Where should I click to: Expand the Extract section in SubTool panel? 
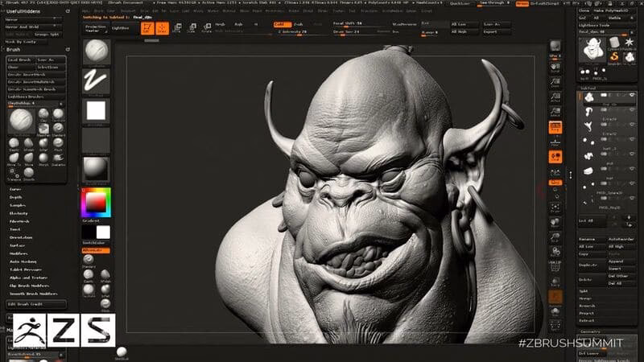pos(587,320)
